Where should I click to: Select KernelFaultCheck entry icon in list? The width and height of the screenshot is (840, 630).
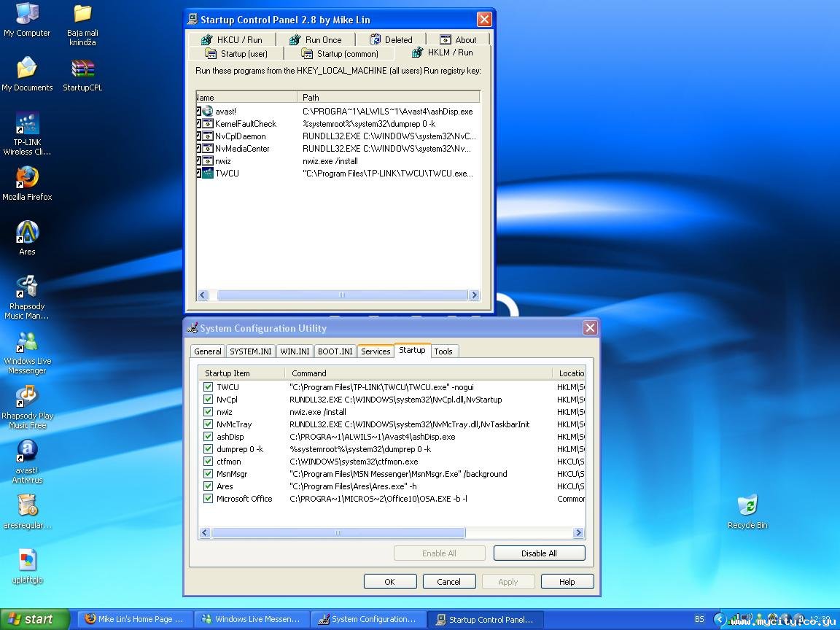(x=208, y=123)
